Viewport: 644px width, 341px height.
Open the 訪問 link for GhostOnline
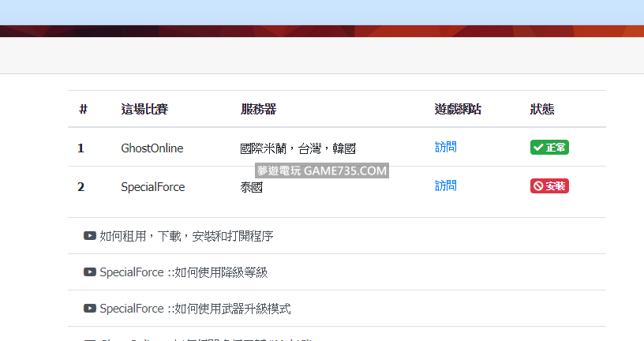[x=446, y=147]
